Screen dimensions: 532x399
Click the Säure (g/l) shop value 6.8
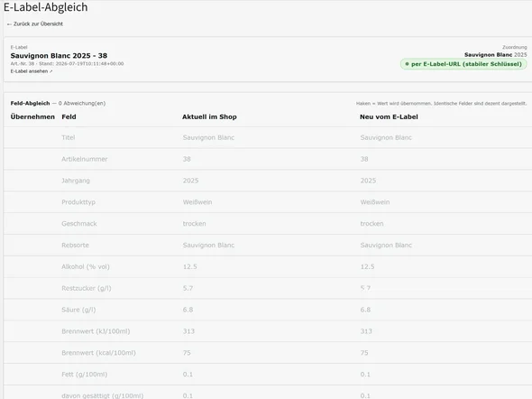point(188,310)
